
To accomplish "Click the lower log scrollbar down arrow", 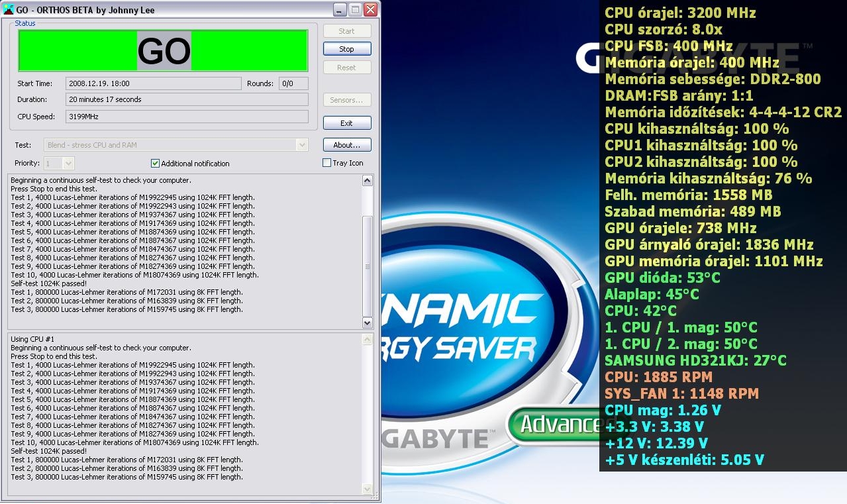I will [368, 489].
